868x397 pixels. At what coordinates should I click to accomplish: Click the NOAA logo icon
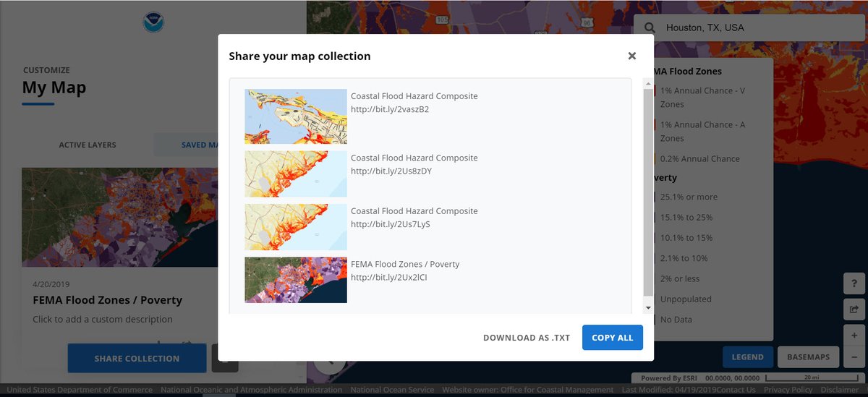[x=153, y=22]
